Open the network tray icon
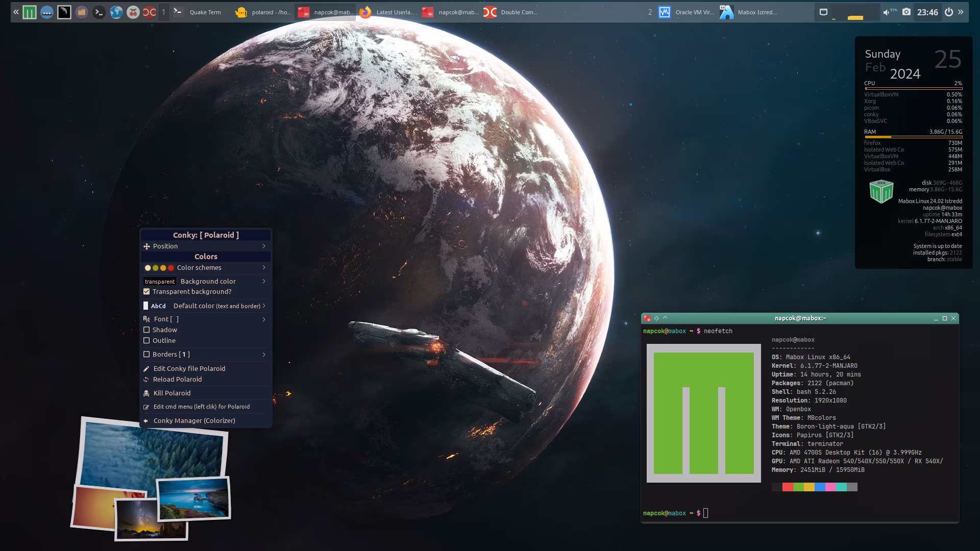The image size is (980, 551). [823, 12]
